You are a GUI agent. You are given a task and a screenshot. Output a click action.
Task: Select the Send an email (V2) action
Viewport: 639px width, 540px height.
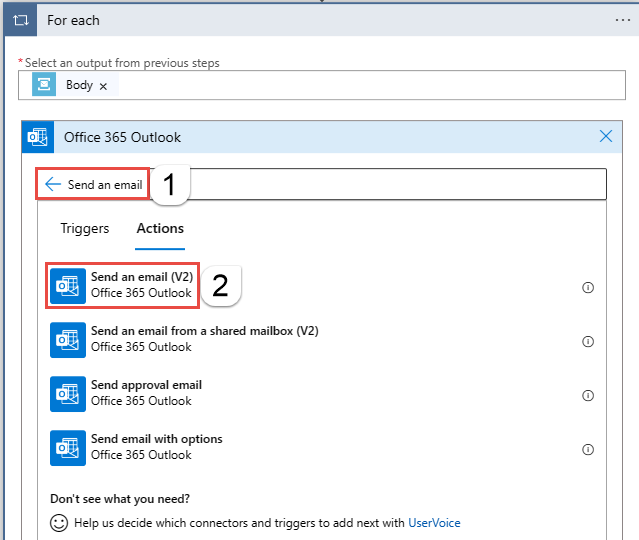[x=141, y=285]
